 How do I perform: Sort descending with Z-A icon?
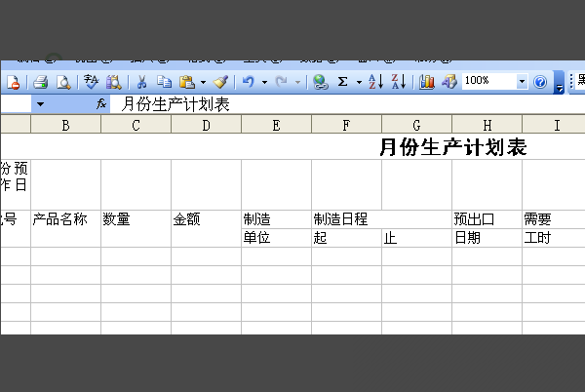pos(397,83)
